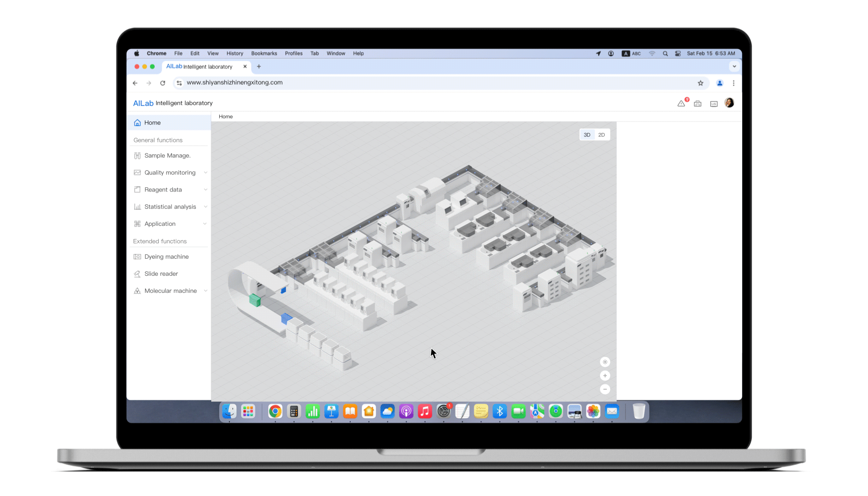This screenshot has width=868, height=496.
Task: Click the green cube on conveyor
Action: point(255,300)
